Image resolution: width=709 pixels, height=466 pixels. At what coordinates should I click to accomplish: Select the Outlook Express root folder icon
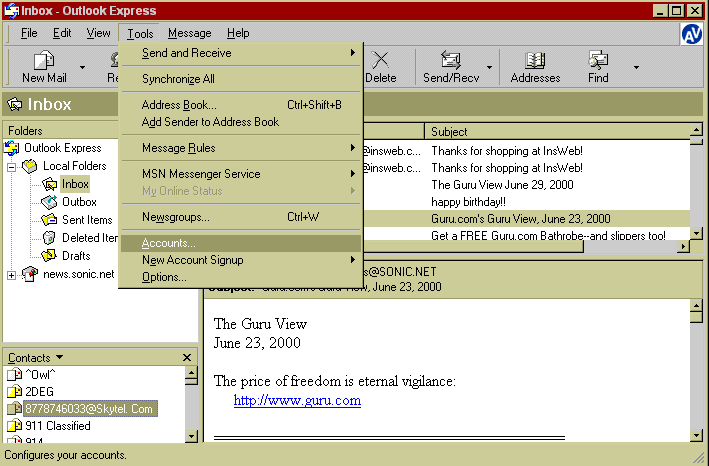(x=12, y=148)
